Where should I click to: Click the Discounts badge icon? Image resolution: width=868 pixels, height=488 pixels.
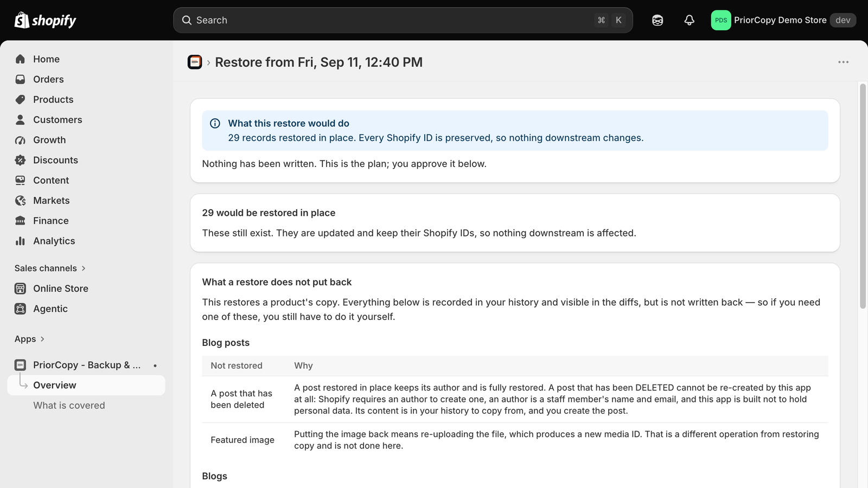21,160
